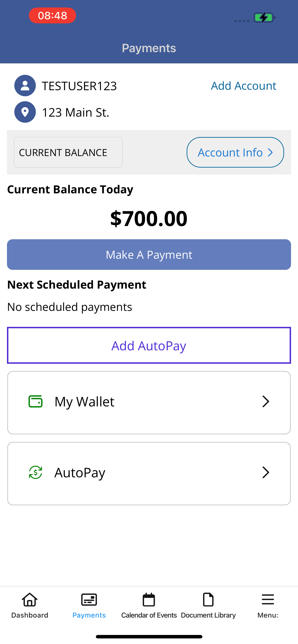The width and height of the screenshot is (298, 644).
Task: Tap the TESTUSER123 account name
Action: 79,86
